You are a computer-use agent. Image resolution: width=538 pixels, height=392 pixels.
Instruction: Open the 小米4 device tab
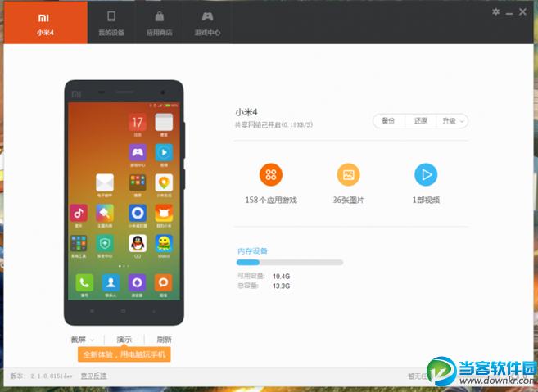[45, 23]
